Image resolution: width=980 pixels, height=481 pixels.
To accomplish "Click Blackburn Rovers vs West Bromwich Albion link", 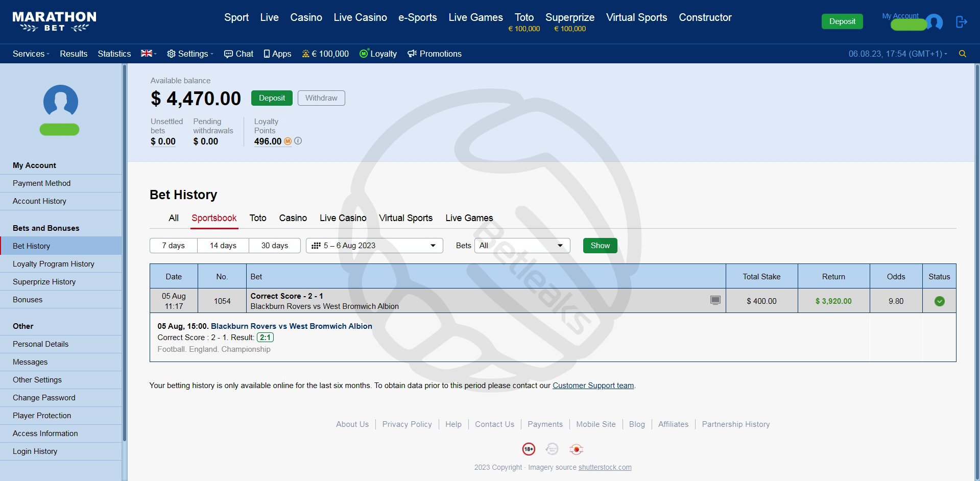I will [291, 326].
